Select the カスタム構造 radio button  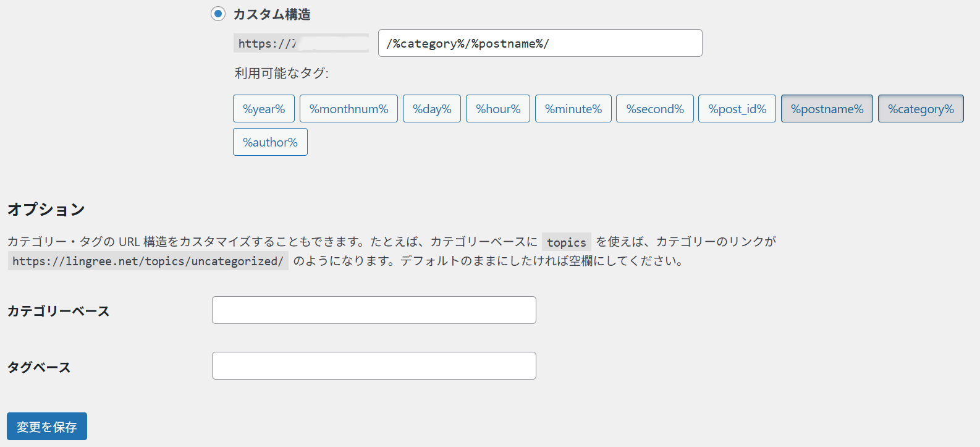(218, 14)
